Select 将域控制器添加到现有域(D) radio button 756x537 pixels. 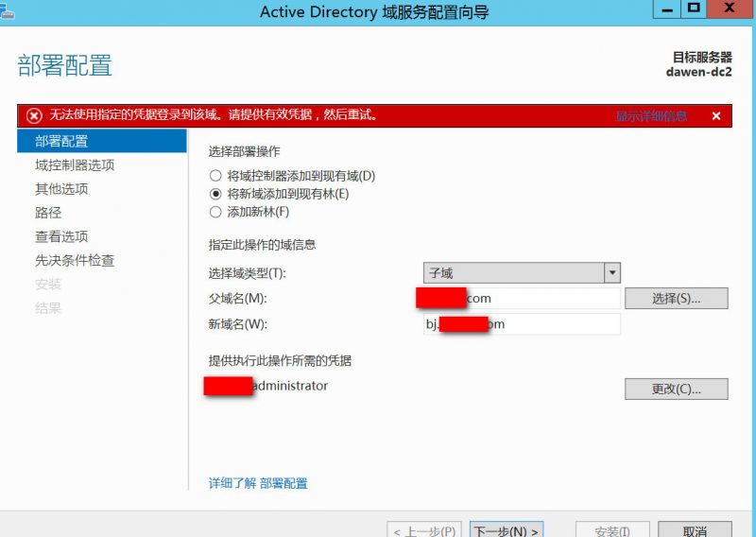pos(215,176)
